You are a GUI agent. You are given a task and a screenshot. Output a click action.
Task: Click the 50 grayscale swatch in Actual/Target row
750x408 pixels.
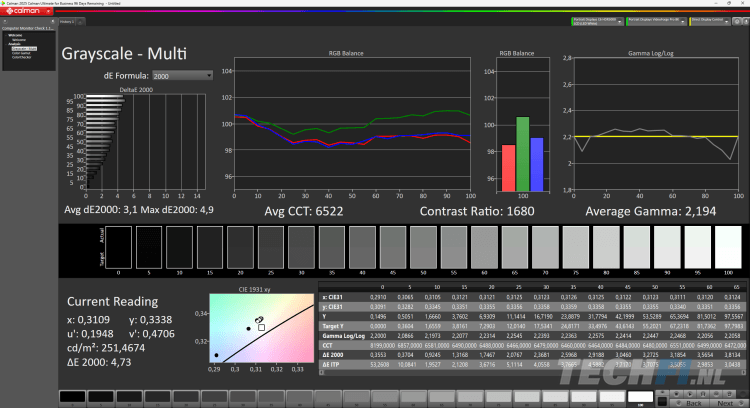[x=423, y=247]
